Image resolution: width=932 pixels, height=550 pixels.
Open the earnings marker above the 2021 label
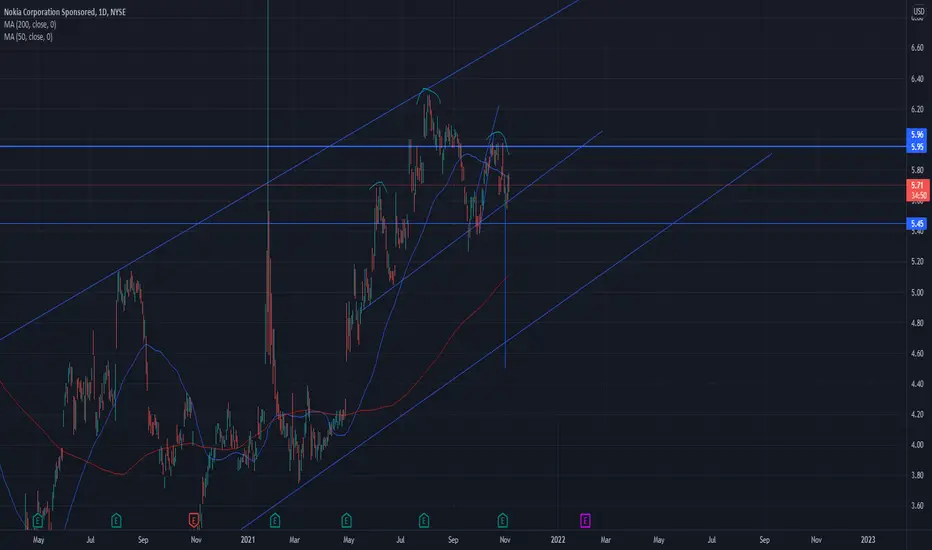click(275, 521)
